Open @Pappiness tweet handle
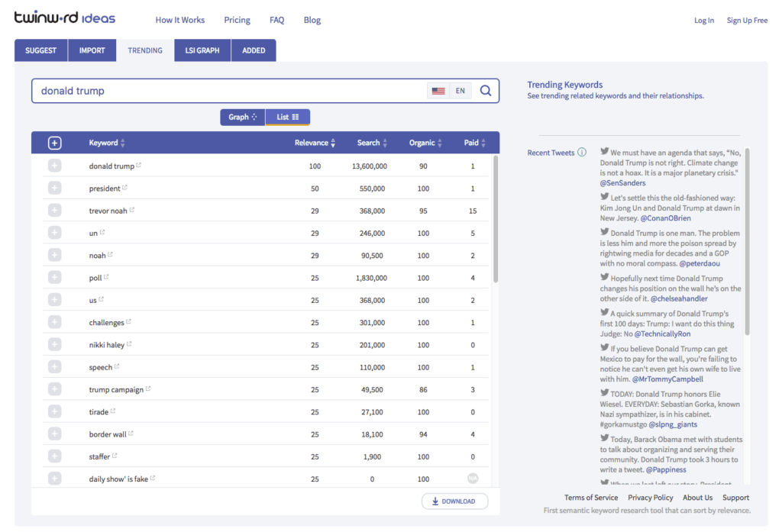782x532 pixels. tap(666, 469)
